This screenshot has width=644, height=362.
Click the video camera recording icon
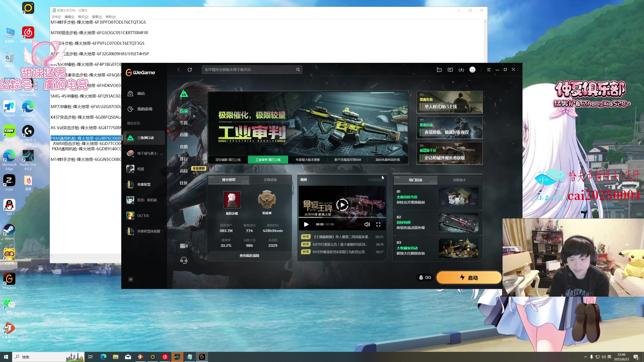pos(184,246)
